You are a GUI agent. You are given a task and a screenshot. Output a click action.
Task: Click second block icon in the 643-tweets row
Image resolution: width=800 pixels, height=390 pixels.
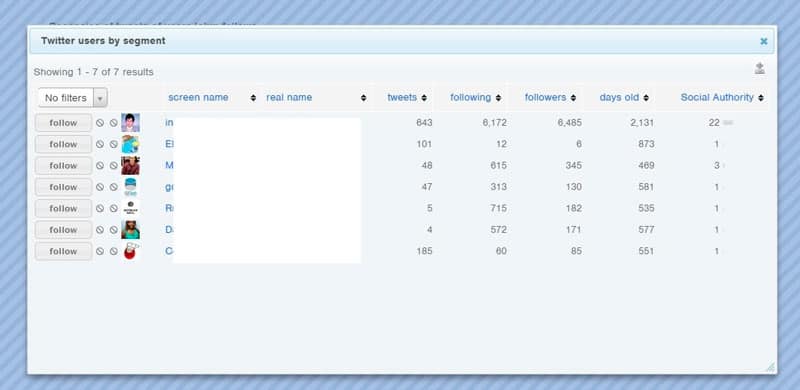tap(113, 123)
